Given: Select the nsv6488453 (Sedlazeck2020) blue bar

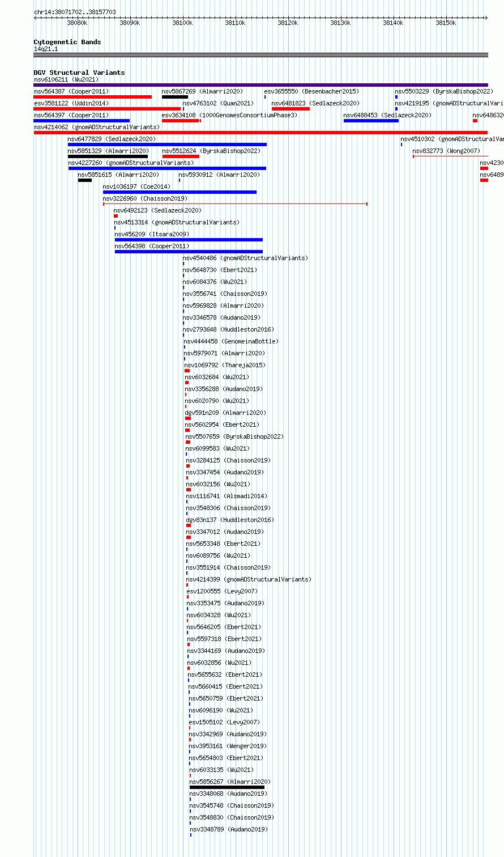Looking at the screenshot, I should coord(371,121).
